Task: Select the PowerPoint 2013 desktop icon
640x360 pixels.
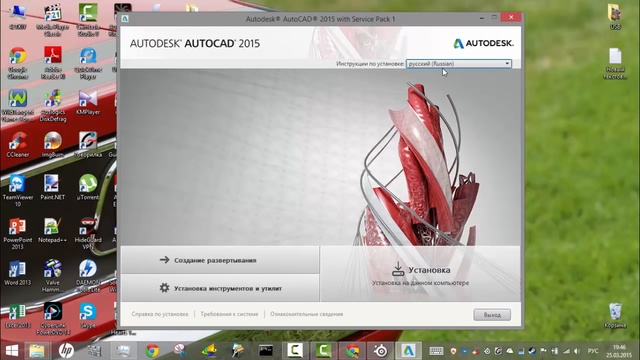Action: coord(18,233)
